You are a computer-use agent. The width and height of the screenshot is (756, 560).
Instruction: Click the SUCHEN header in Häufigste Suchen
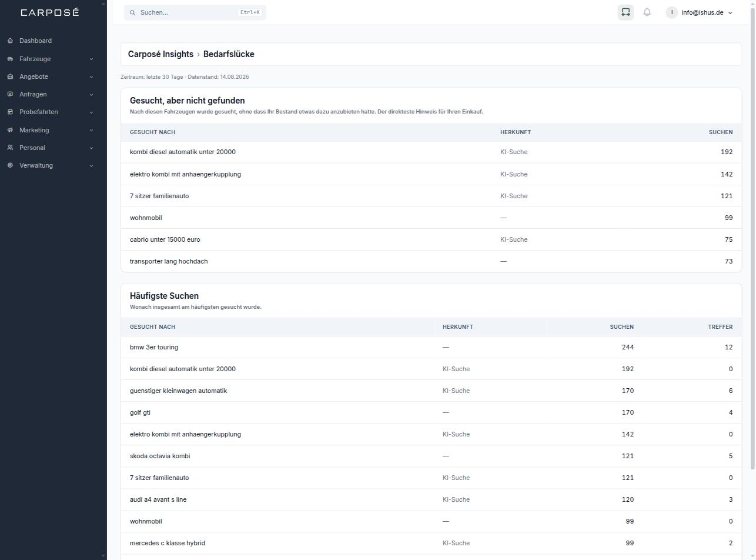621,327
